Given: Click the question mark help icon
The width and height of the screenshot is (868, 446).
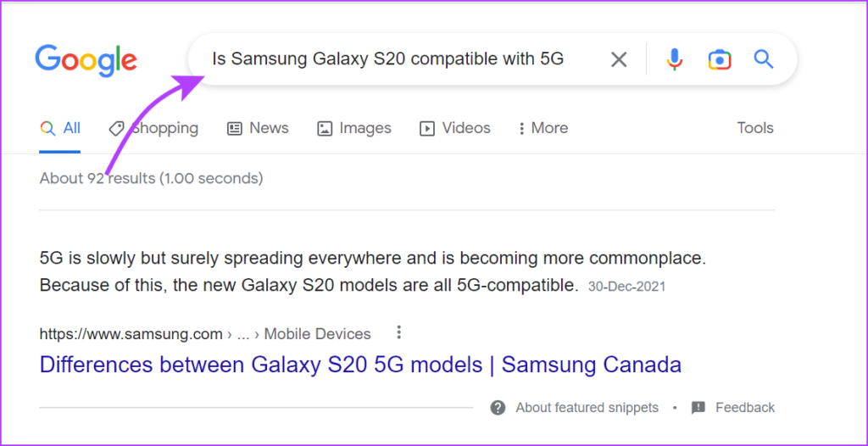Looking at the screenshot, I should coord(498,408).
